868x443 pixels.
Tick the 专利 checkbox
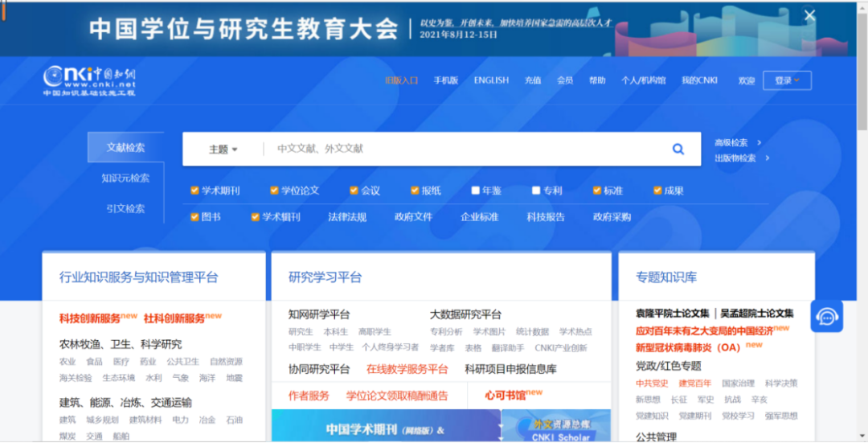536,191
